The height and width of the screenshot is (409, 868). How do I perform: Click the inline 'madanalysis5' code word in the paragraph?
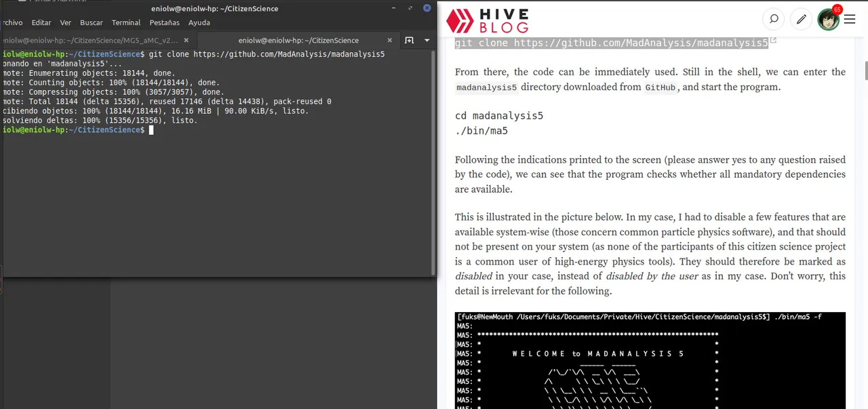pyautogui.click(x=487, y=87)
